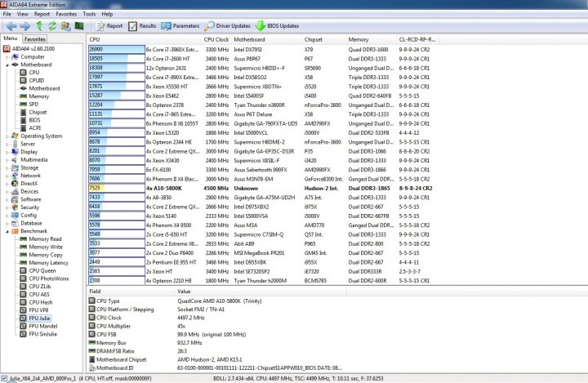Go forward with the blue right arrow
The width and height of the screenshot is (588, 383).
tap(25, 26)
